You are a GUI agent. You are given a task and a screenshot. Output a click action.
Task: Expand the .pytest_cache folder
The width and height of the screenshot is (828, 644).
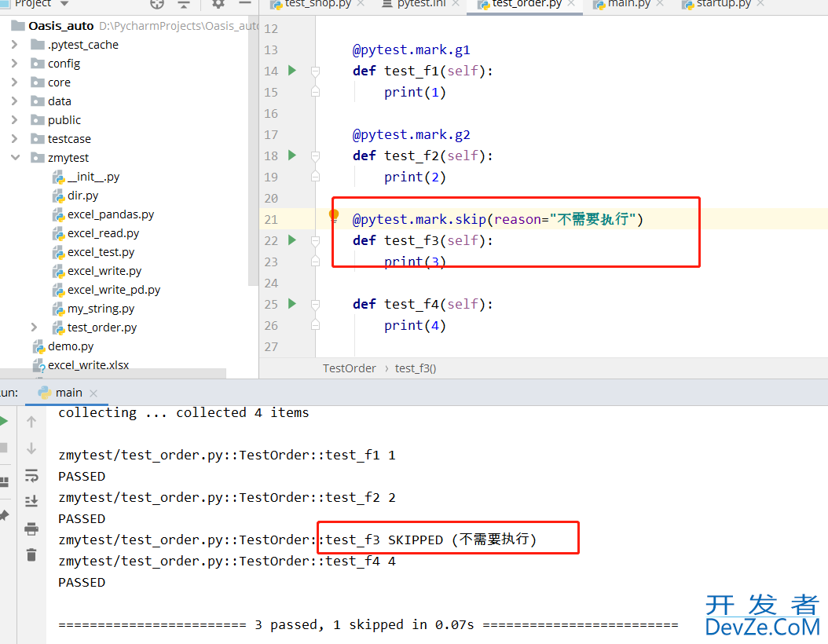coord(15,45)
